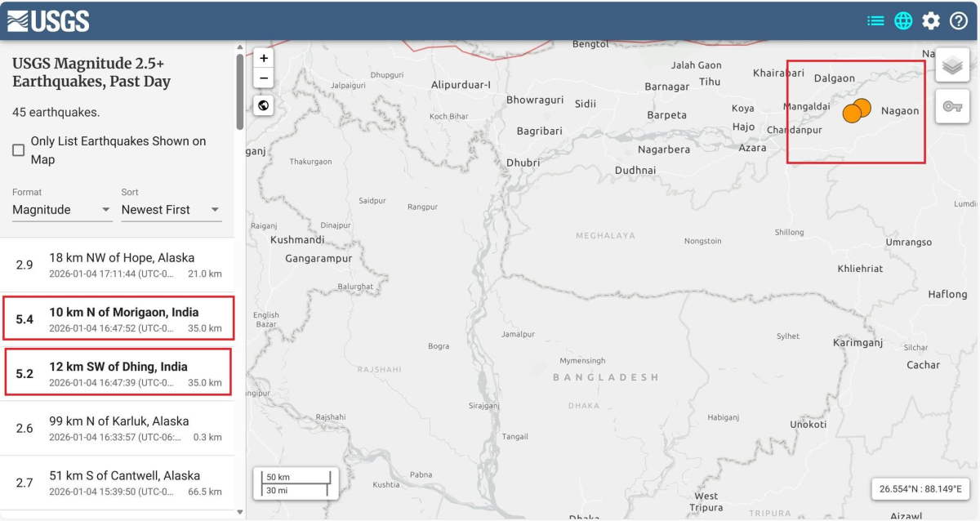The height and width of the screenshot is (521, 980).
Task: Show the map legend key icon
Action: pos(952,106)
